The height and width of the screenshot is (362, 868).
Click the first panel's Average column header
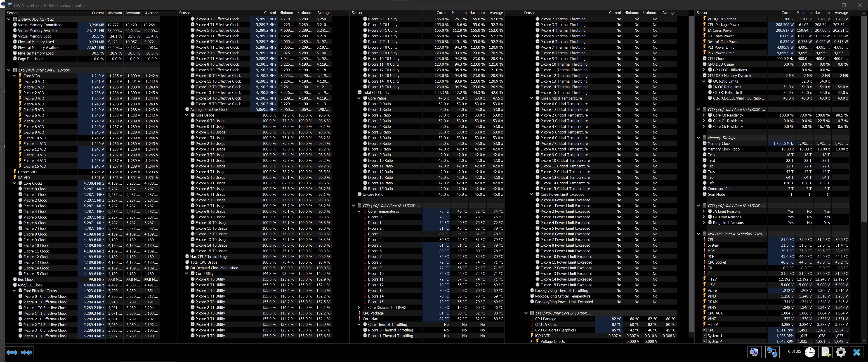(151, 13)
